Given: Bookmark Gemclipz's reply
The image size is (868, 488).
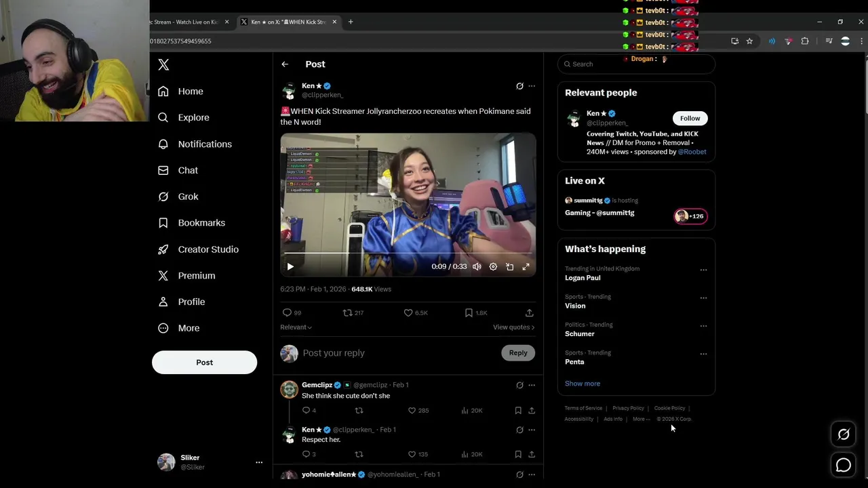Looking at the screenshot, I should pos(518,410).
